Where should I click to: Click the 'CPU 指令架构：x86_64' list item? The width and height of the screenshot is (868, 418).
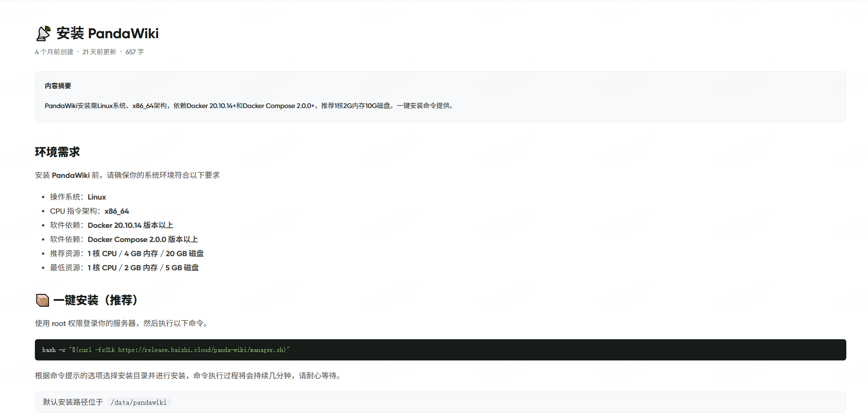pyautogui.click(x=90, y=211)
